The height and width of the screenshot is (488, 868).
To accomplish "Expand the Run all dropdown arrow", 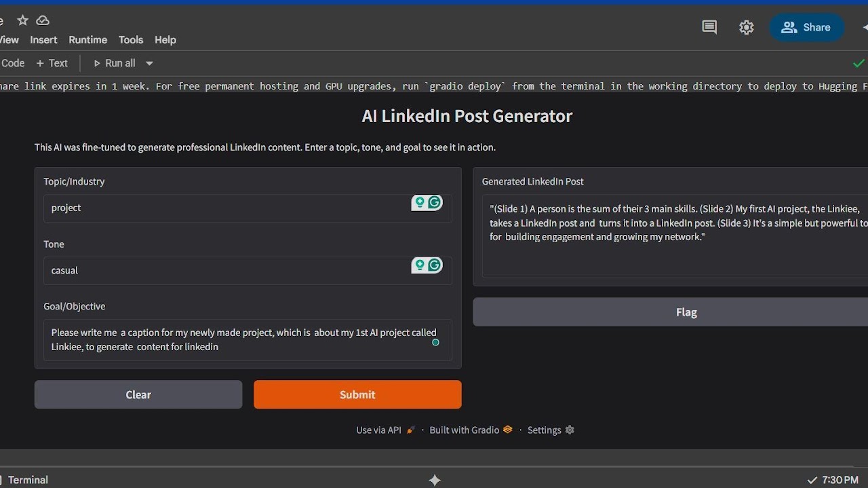I will (149, 63).
